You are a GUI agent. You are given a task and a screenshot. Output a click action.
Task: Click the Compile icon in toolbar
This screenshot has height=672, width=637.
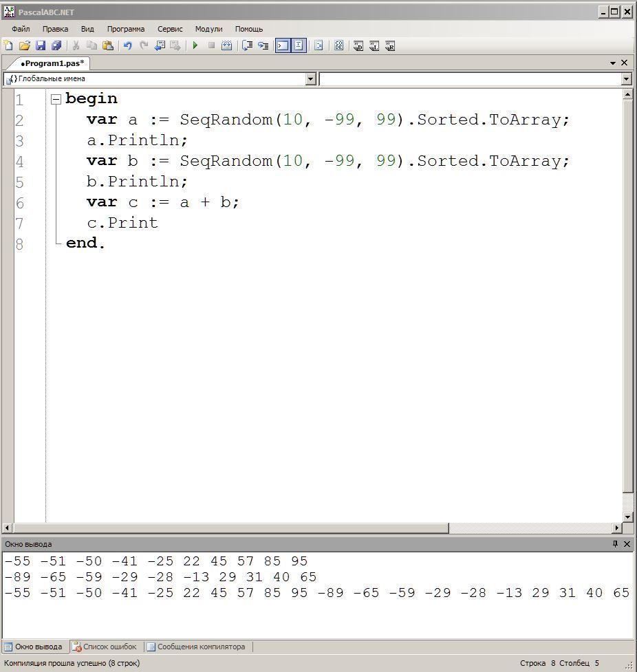point(227,45)
